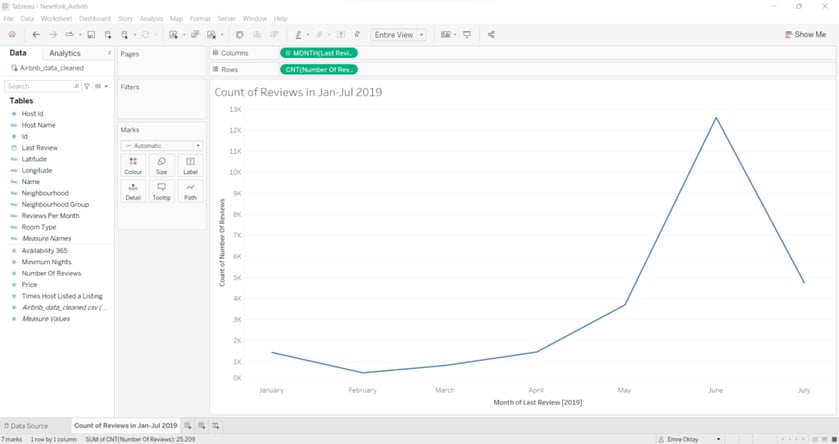
Task: Open the Entire View fit dropdown
Action: point(399,35)
